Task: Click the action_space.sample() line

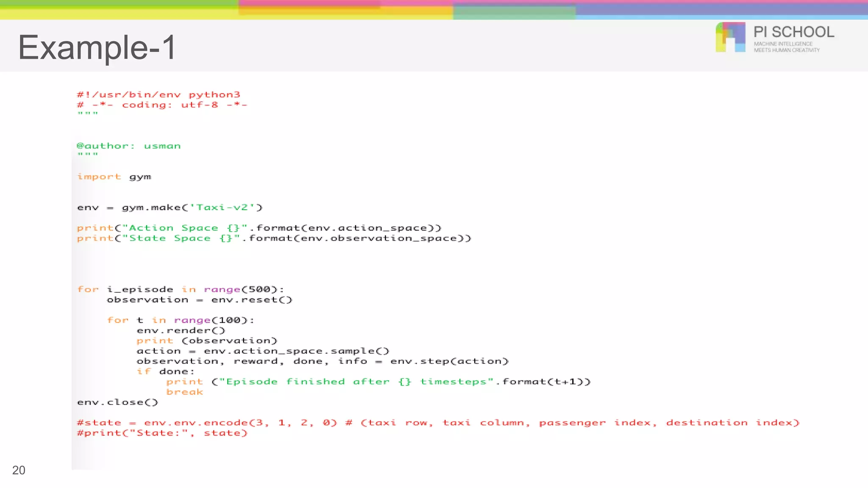Action: pos(262,351)
